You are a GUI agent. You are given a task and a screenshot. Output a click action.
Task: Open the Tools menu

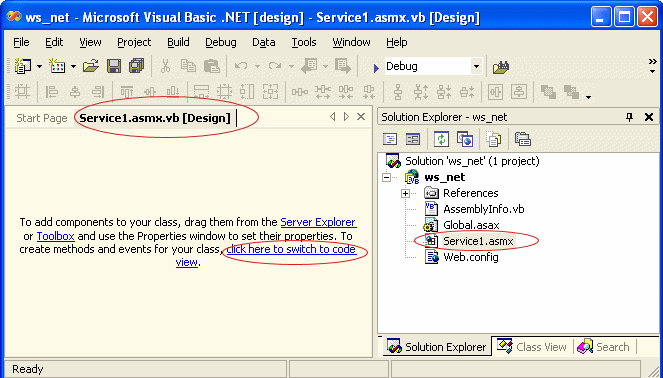pos(304,42)
